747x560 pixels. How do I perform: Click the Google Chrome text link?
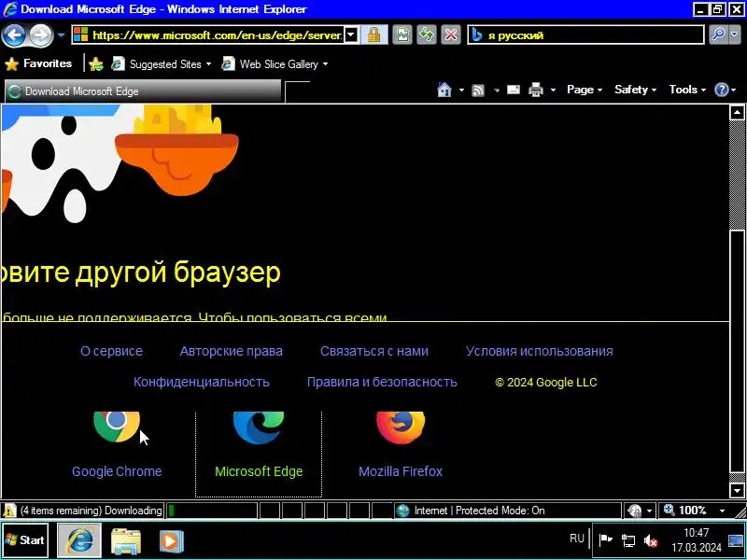click(x=117, y=471)
